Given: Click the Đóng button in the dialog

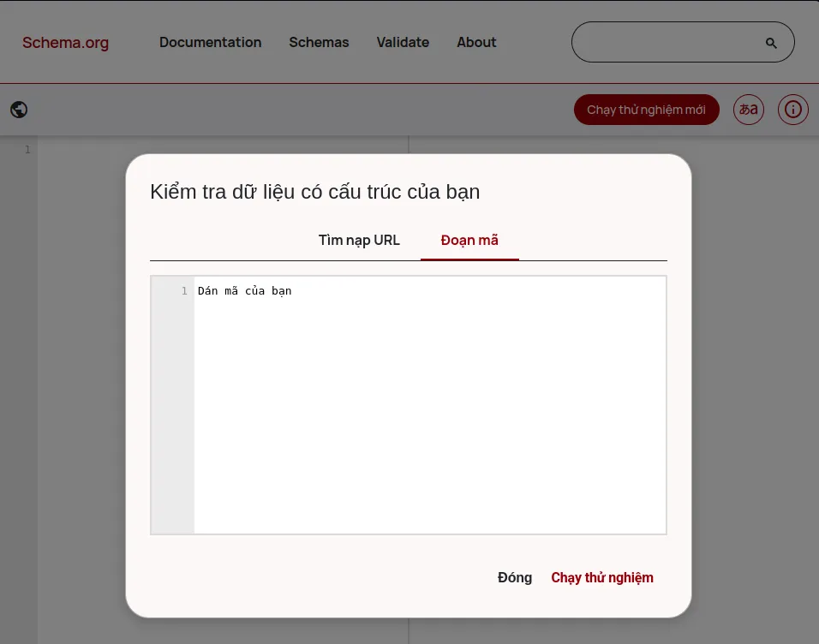Looking at the screenshot, I should [x=514, y=577].
